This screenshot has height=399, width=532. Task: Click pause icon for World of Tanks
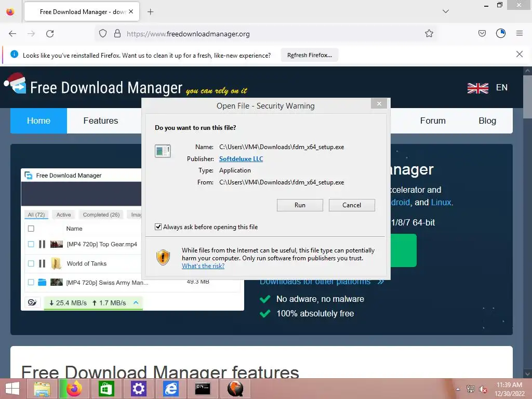pos(42,263)
